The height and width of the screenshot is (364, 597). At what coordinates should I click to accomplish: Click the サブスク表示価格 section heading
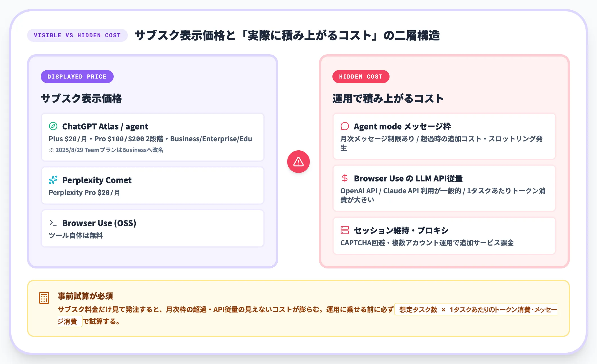[x=81, y=99]
